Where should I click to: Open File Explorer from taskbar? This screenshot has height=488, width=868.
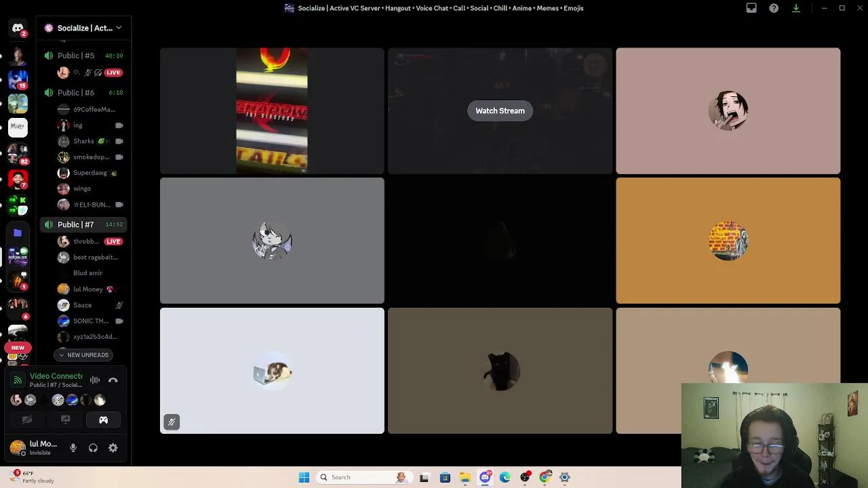click(x=465, y=477)
